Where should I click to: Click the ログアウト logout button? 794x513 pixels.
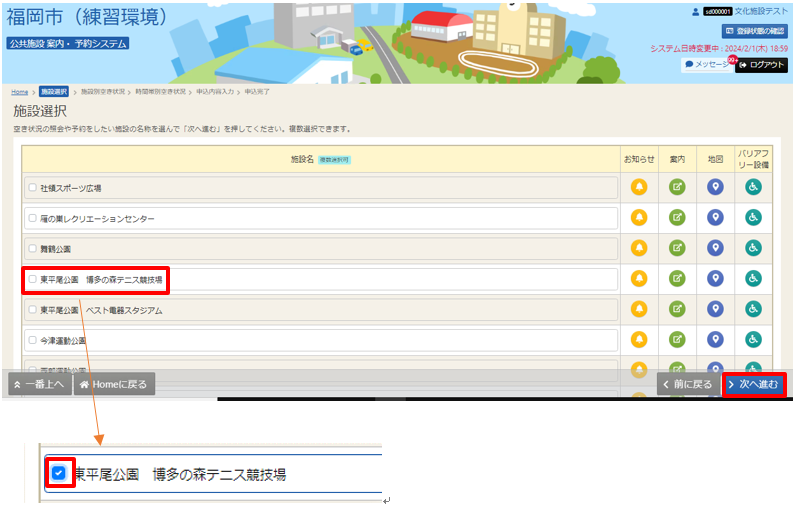click(x=762, y=63)
